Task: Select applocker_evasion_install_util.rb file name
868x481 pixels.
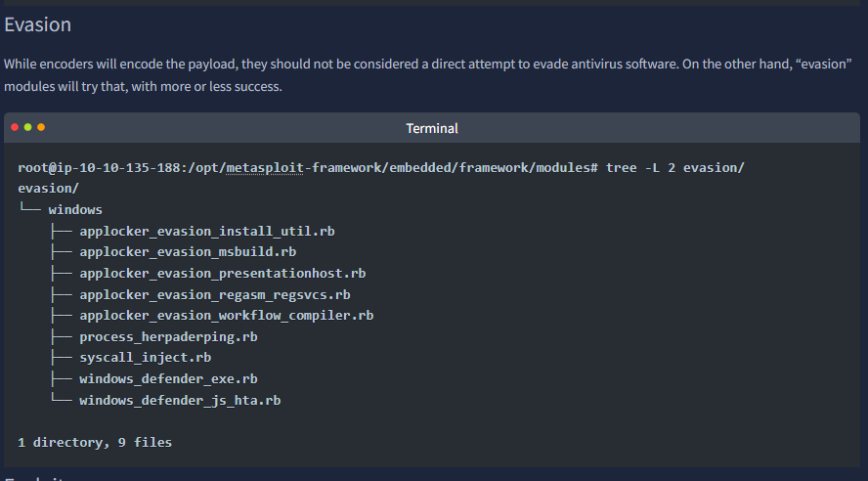Action: click(x=207, y=231)
